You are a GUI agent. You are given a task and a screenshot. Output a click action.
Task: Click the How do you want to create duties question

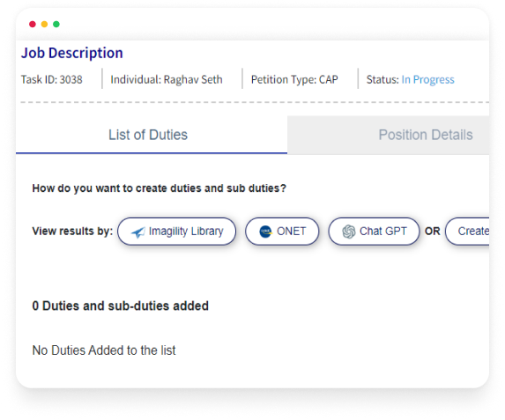pos(160,188)
